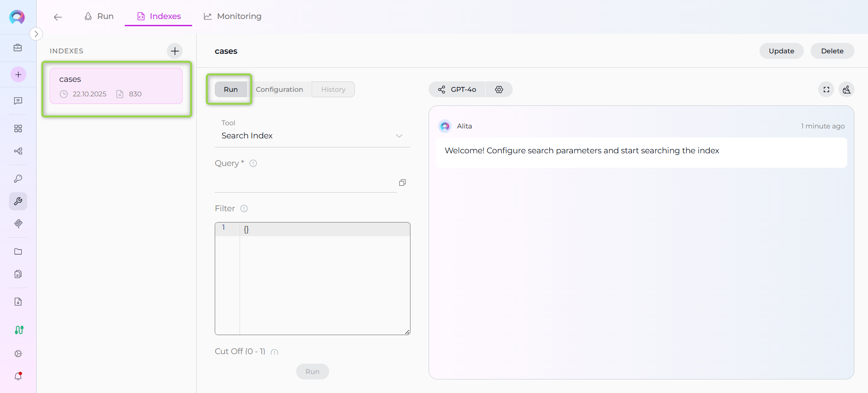Image resolution: width=868 pixels, height=393 pixels.
Task: Open the Search Index tool dropdown
Action: (312, 136)
